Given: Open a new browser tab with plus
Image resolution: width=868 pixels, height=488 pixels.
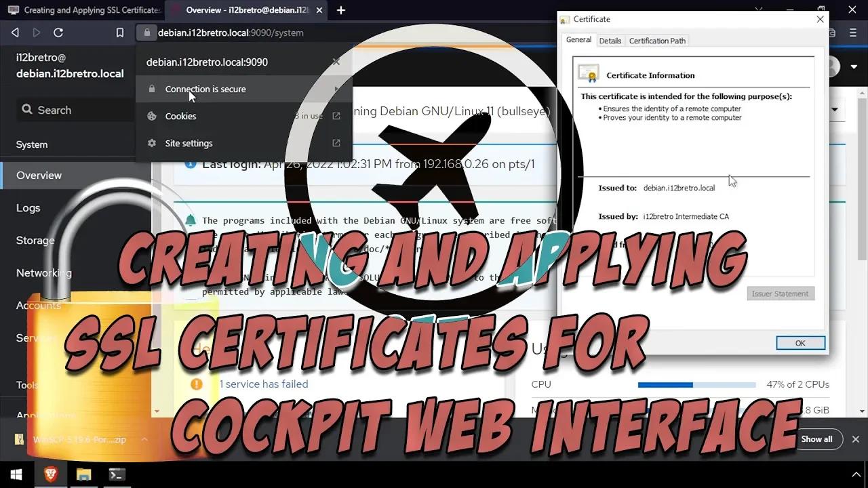Looking at the screenshot, I should (x=341, y=10).
